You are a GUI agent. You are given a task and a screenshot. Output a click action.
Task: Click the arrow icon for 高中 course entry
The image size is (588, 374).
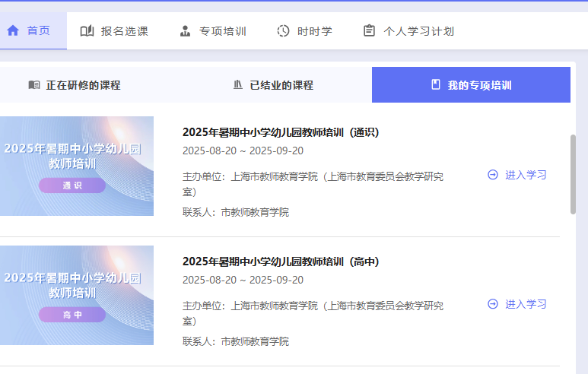tap(493, 304)
